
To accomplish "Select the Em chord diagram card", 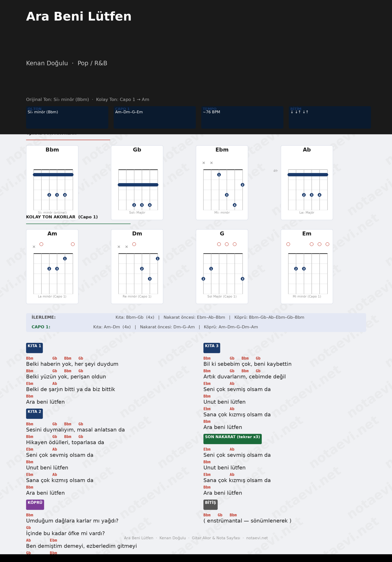I will tap(307, 266).
